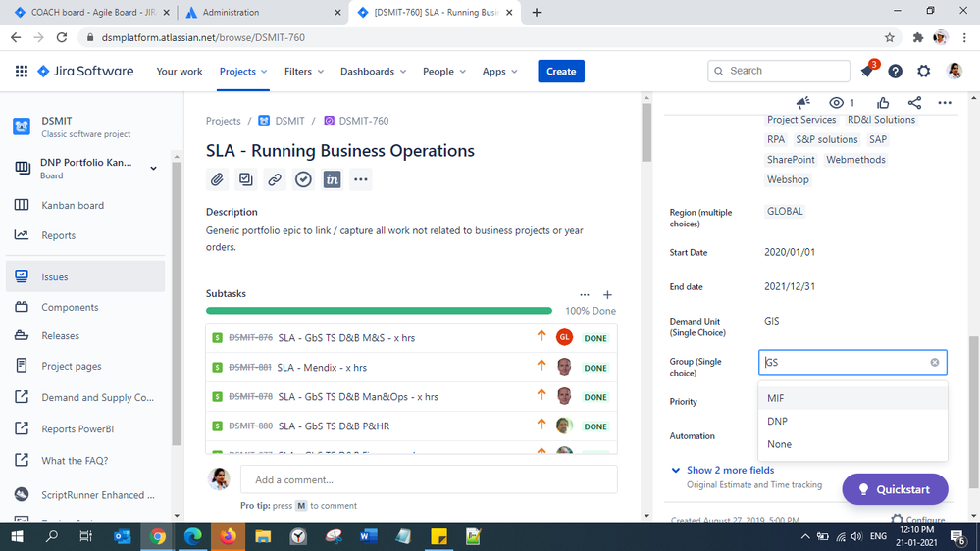Image resolution: width=980 pixels, height=551 pixels.
Task: Open the notifications bell with badge
Action: click(x=867, y=71)
